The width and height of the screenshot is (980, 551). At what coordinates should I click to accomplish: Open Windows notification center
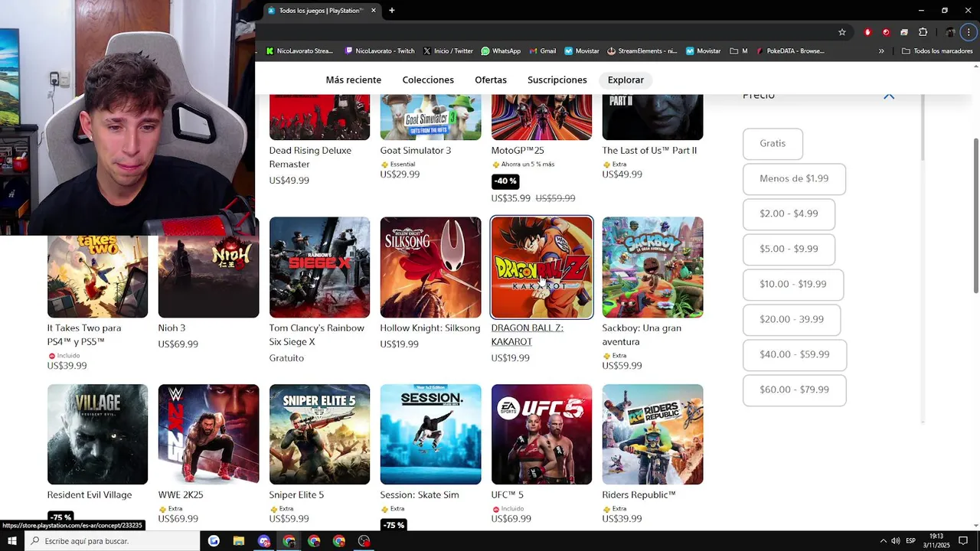[x=963, y=541]
